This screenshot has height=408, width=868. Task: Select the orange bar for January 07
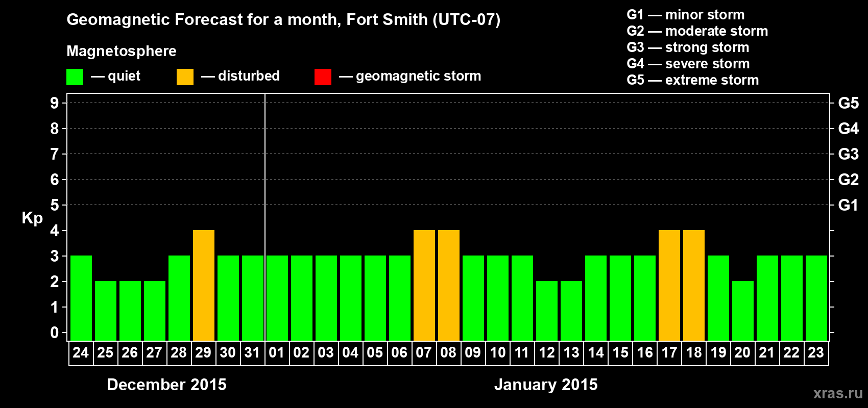tap(424, 285)
